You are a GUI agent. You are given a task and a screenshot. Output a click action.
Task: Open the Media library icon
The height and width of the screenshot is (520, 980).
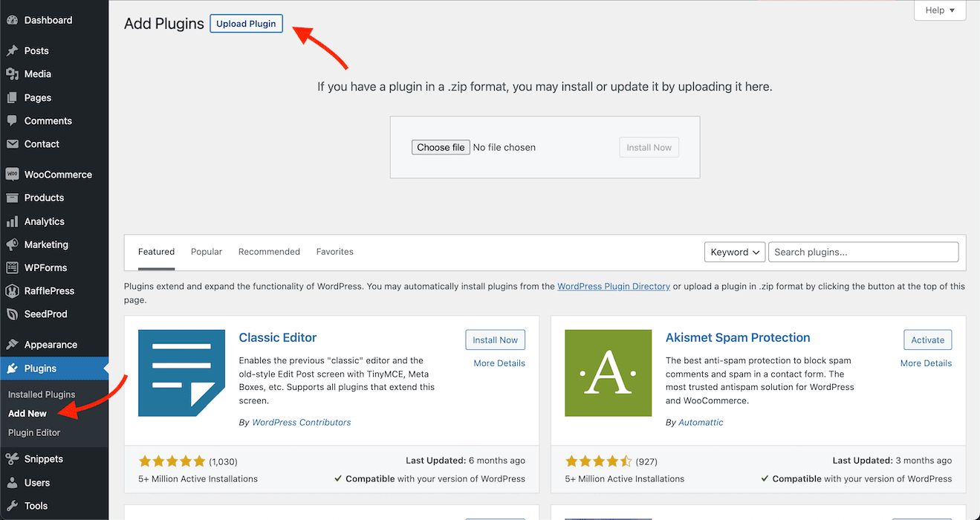[x=12, y=74]
